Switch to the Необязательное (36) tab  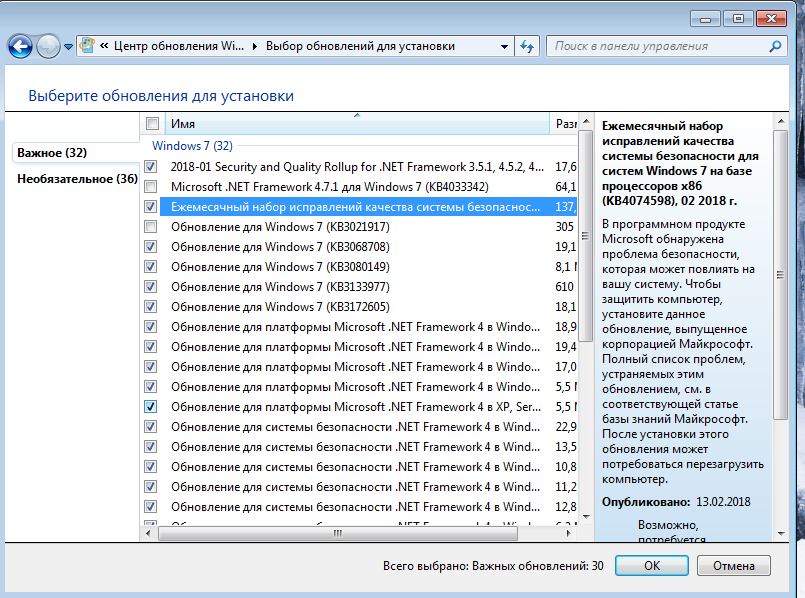click(x=77, y=179)
